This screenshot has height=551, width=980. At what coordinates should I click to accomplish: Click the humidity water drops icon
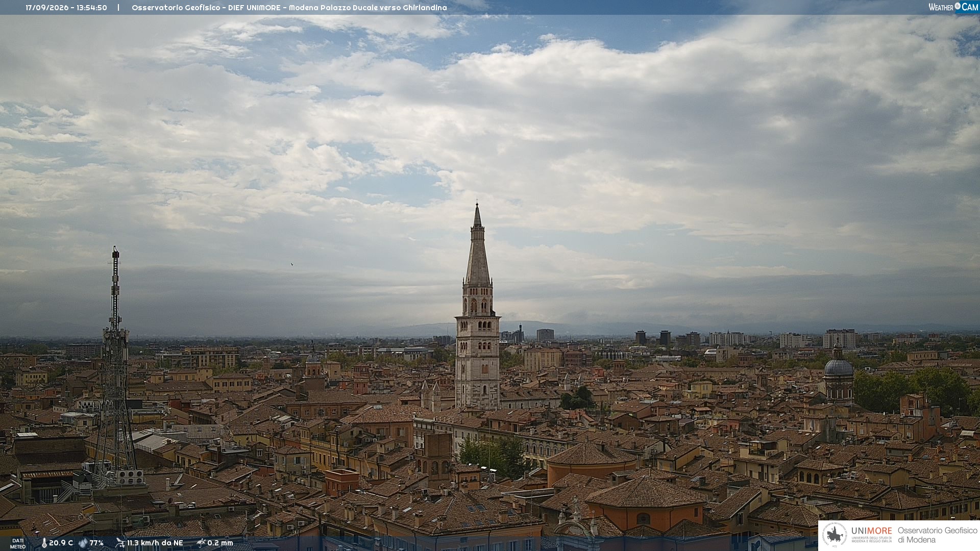83,543
